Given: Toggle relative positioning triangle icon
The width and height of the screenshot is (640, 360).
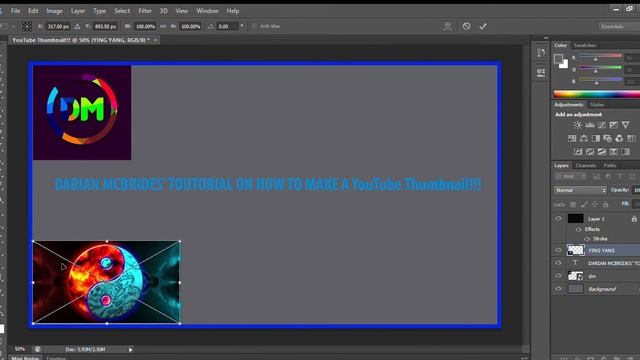Looking at the screenshot, I should click(x=77, y=27).
